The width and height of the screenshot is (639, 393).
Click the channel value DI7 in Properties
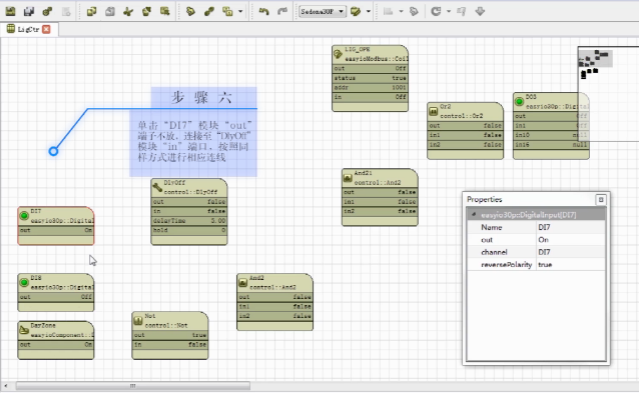point(571,252)
